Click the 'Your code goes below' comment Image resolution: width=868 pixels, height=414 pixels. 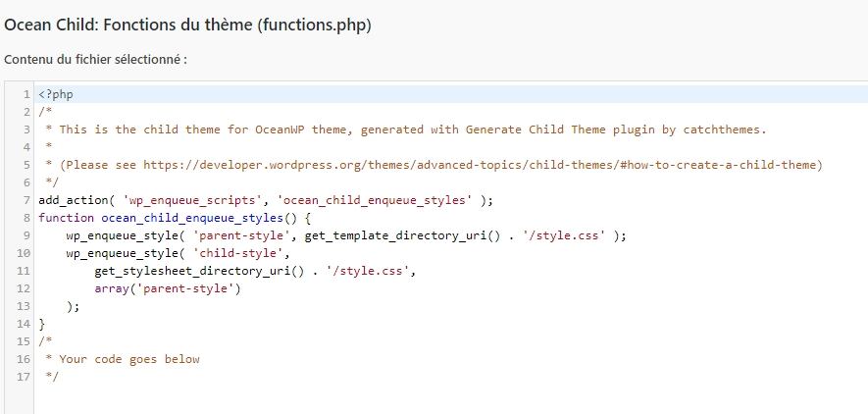point(129,359)
